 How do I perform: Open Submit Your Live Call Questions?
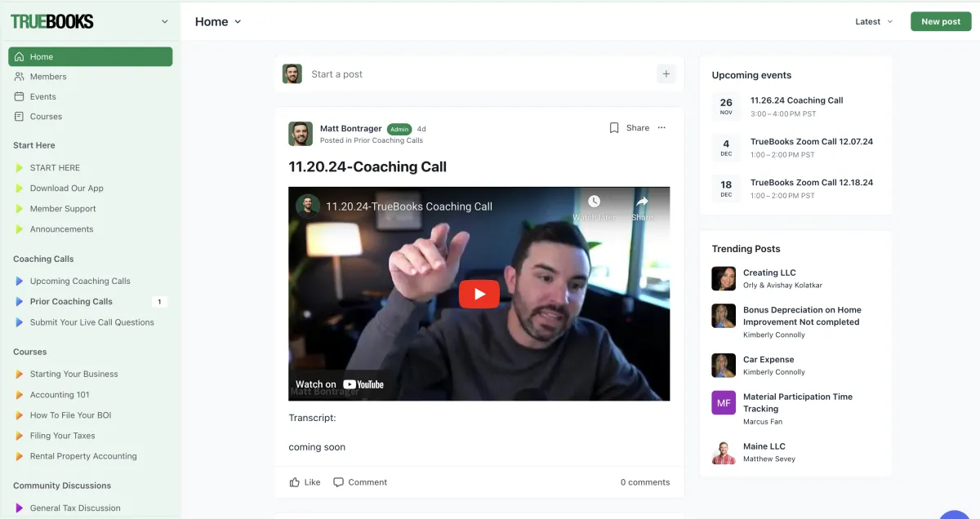pyautogui.click(x=92, y=322)
